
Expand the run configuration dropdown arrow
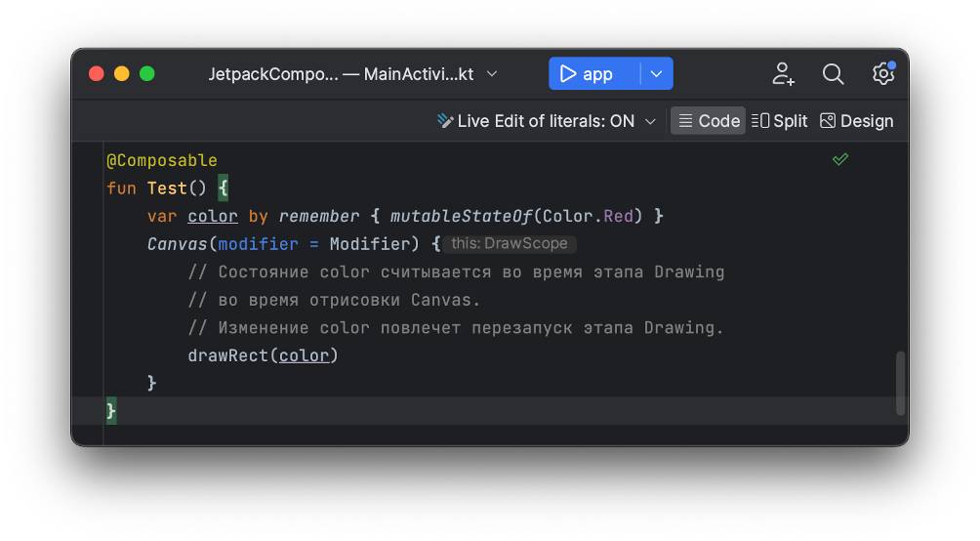click(x=657, y=74)
